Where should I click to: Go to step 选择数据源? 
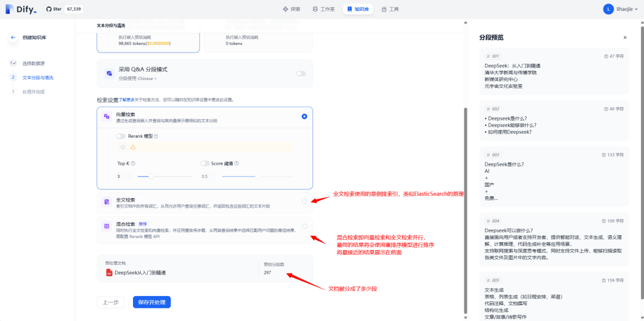tap(33, 63)
